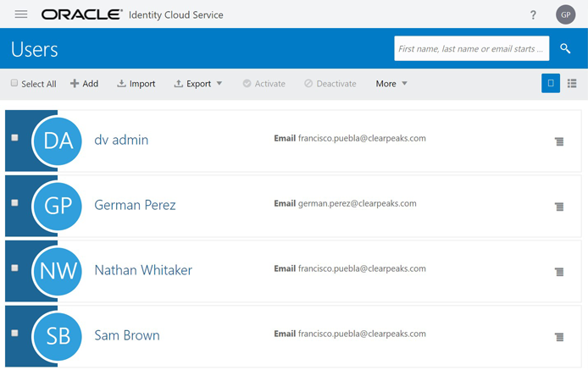This screenshot has width=588, height=370.
Task: Click the Import button
Action: (136, 84)
